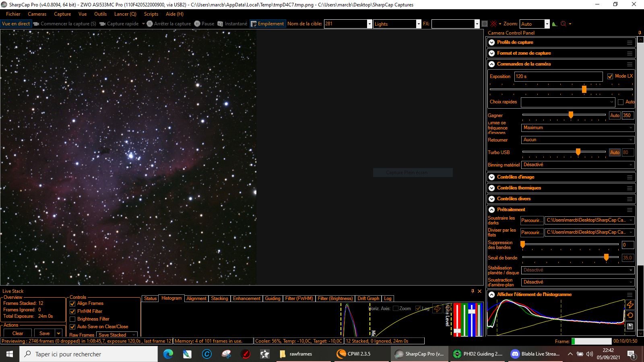Uncheck the Align Frames checkbox
644x362 pixels.
pos(72,304)
